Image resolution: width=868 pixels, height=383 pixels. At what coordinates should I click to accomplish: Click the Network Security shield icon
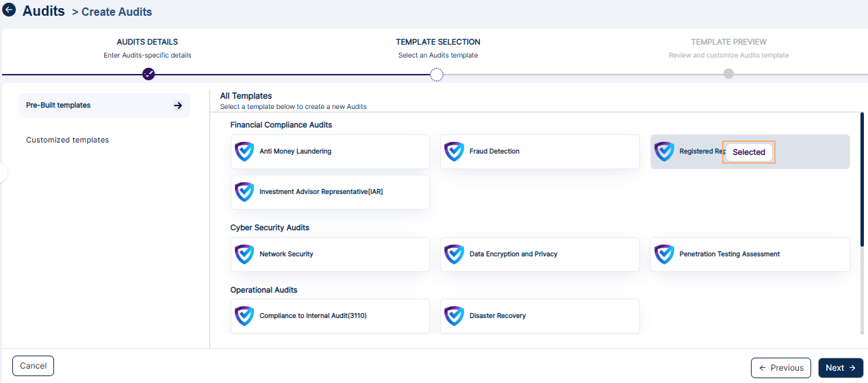tap(244, 254)
